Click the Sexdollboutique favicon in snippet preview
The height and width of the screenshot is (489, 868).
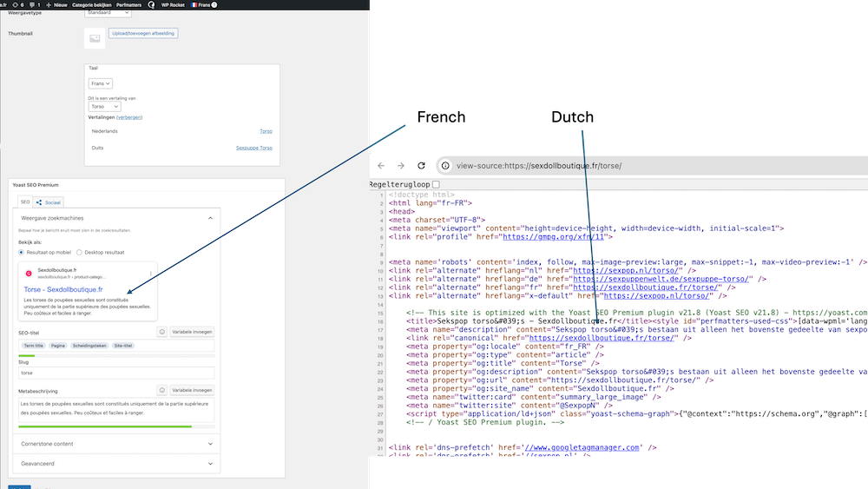(x=29, y=273)
